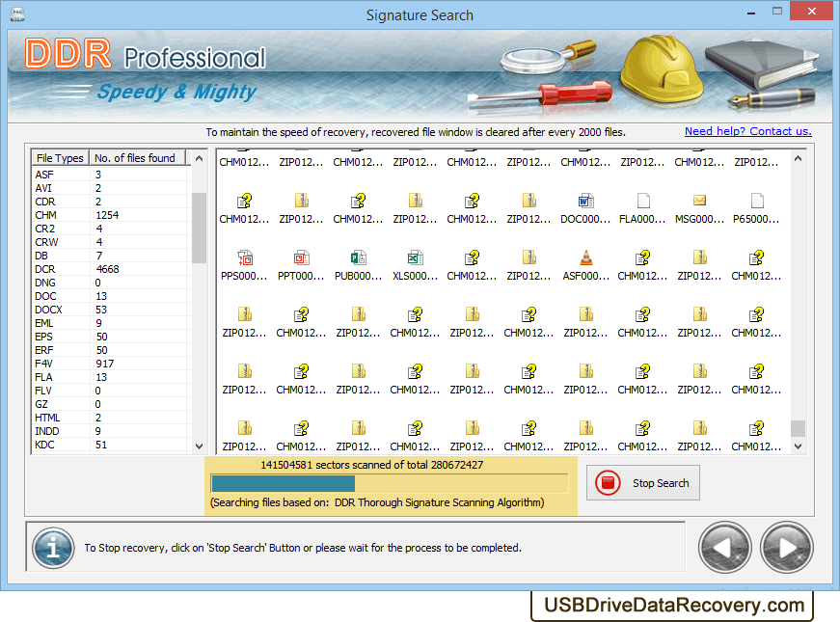Select the CR2 file type row
Viewport: 840px width, 622px height.
[112, 229]
